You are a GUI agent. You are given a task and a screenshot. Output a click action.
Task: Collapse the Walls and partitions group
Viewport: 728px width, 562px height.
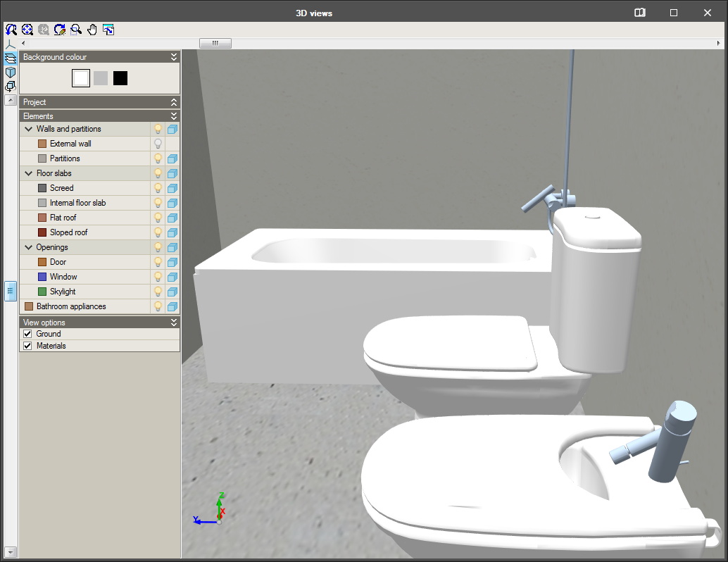pos(29,129)
